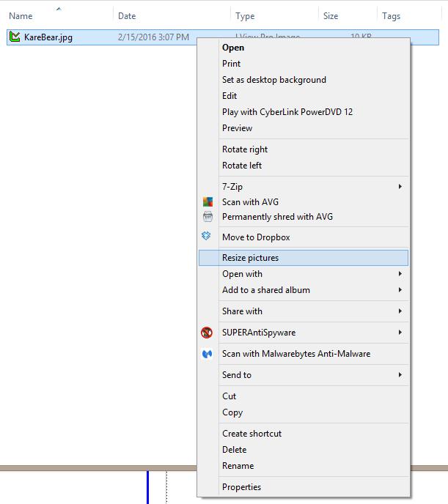Select Rename in the context menu
Screen dimensions: 448x504
click(238, 466)
